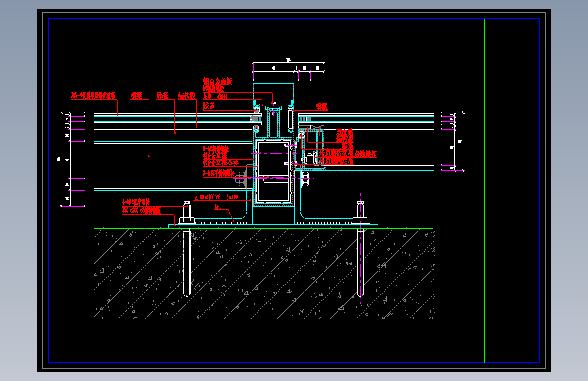Image resolution: width=588 pixels, height=381 pixels.
Task: Click the 铝合金盖板 annotation label
Action: pos(218,81)
